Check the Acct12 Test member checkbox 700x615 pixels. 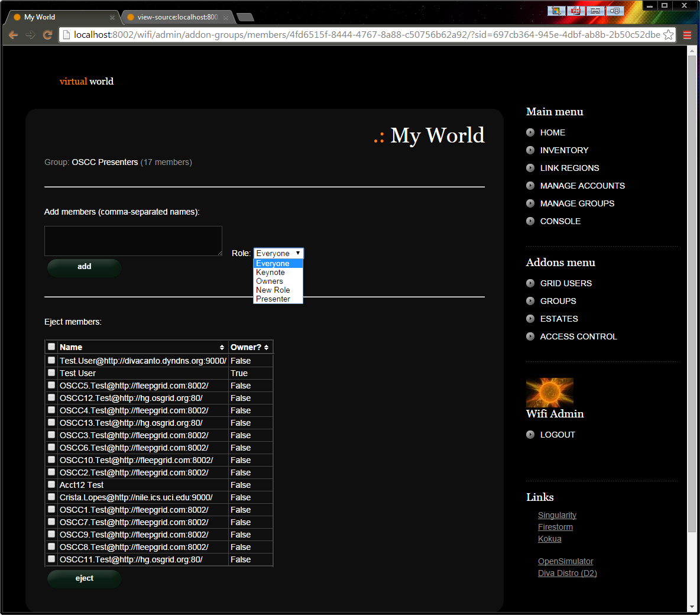pos(51,484)
